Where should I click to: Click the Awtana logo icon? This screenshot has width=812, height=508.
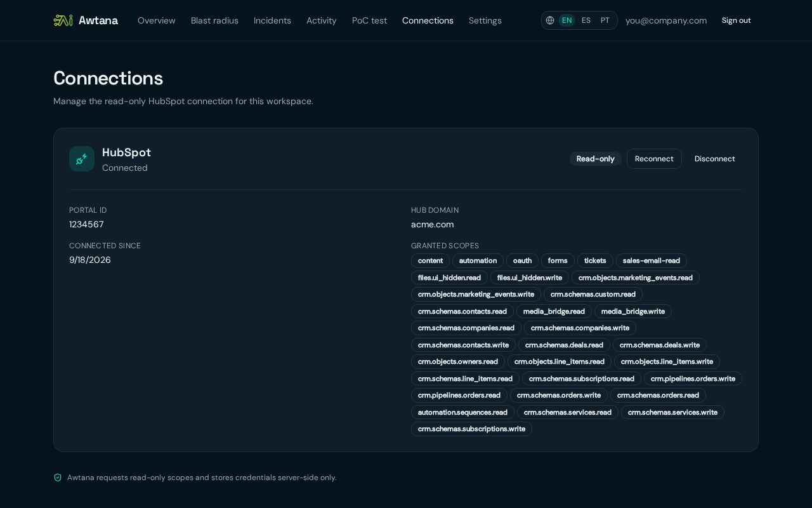pos(63,20)
